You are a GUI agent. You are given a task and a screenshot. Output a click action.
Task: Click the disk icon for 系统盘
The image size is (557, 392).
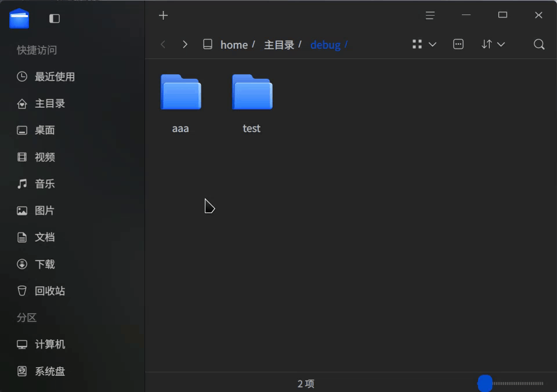point(22,371)
